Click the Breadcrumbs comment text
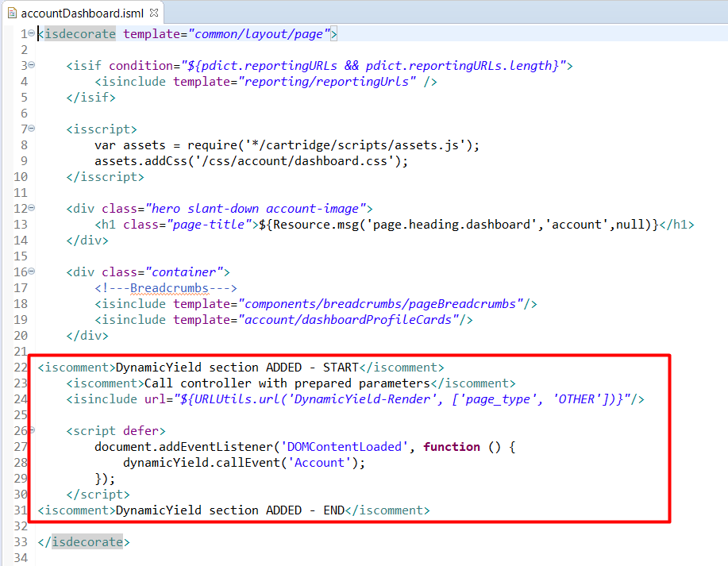 [169, 288]
